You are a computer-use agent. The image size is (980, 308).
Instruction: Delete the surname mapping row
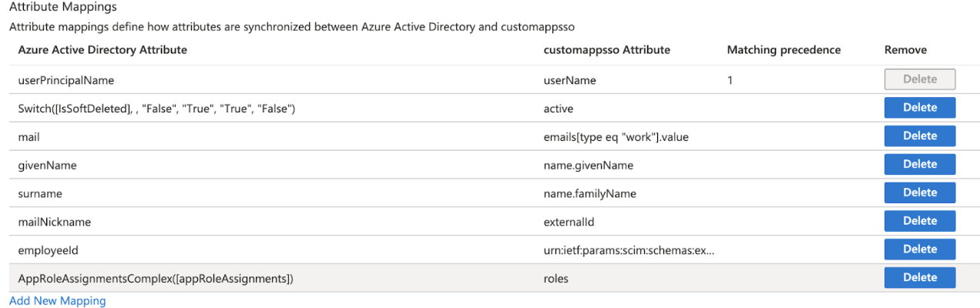coord(919,192)
